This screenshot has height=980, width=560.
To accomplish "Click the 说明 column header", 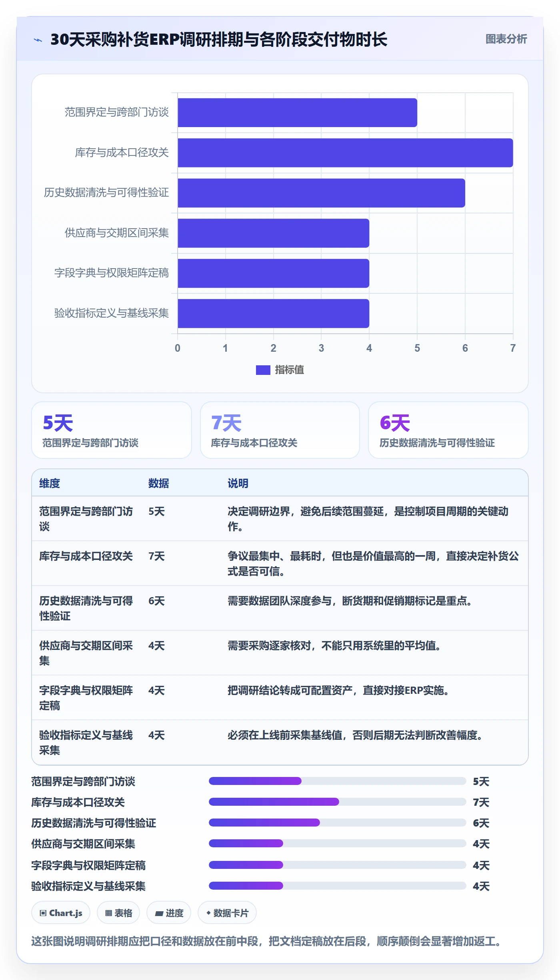I will pyautogui.click(x=238, y=483).
